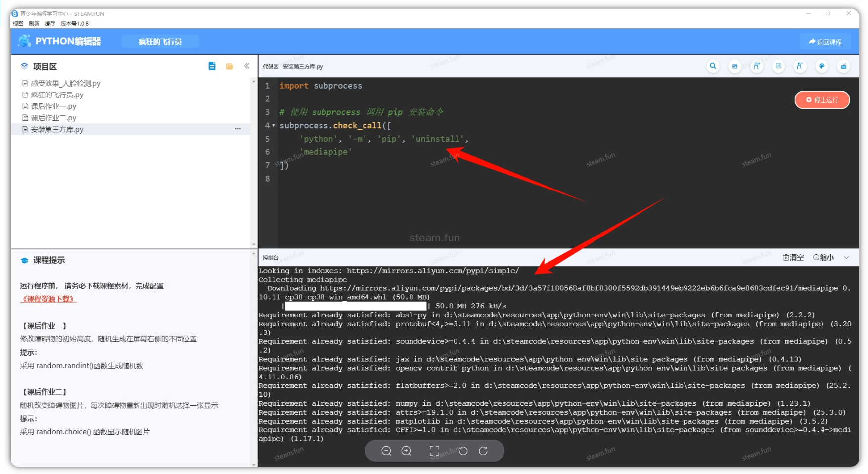This screenshot has height=474, width=868.
Task: Click the yellow open folder icon
Action: pyautogui.click(x=229, y=66)
